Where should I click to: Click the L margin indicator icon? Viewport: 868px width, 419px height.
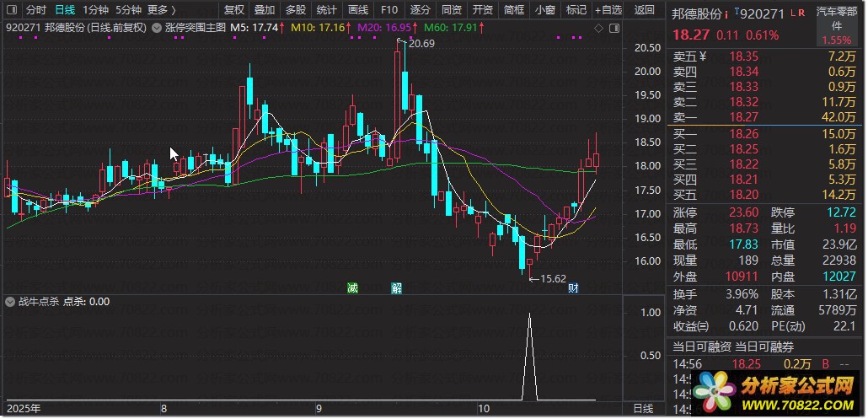(x=794, y=14)
